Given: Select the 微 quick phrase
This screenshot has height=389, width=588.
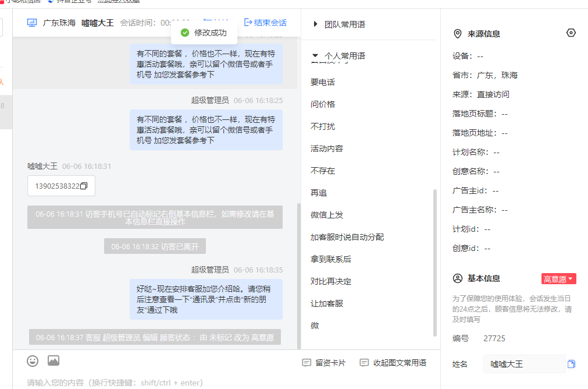Looking at the screenshot, I should pos(315,326).
